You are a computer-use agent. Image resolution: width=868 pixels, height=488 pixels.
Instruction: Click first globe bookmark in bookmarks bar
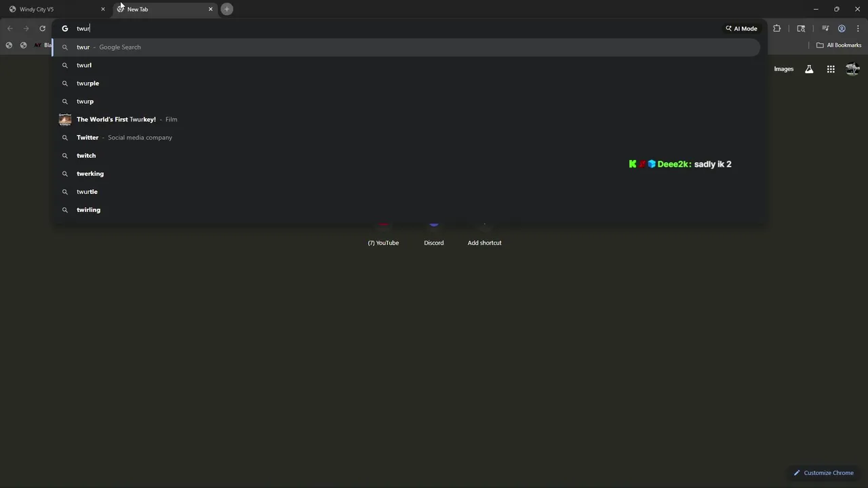9,45
